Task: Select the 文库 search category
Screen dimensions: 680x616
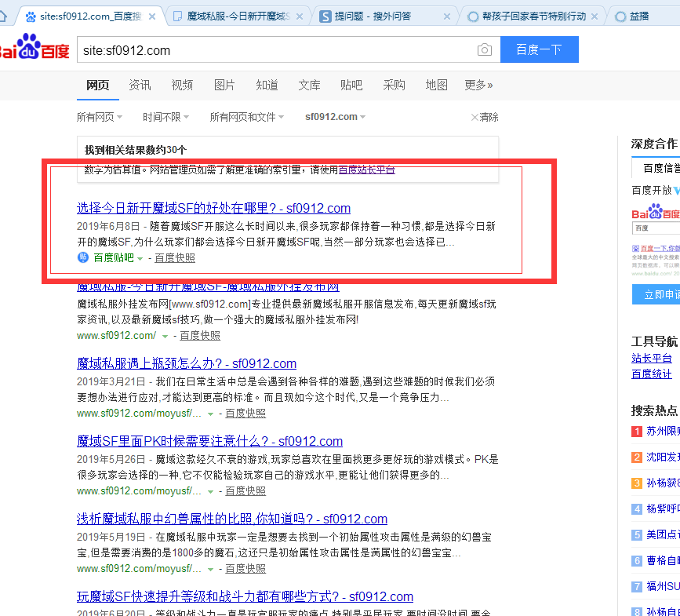Action: [309, 85]
